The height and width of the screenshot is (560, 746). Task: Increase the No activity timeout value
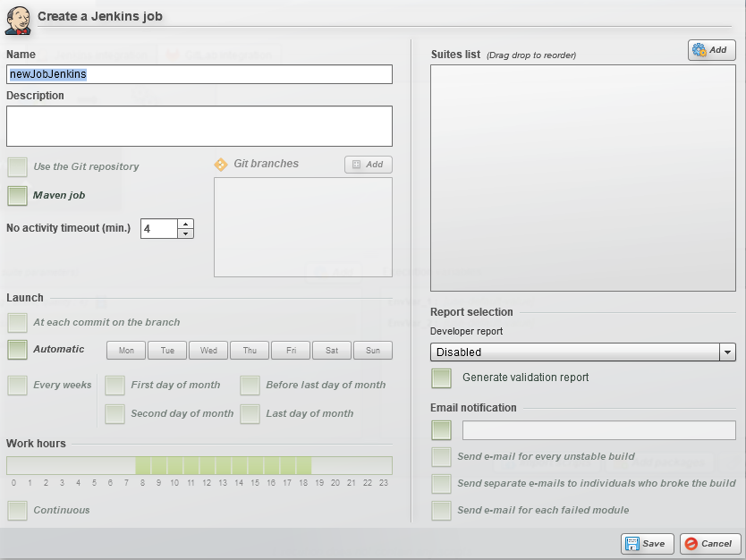coord(185,225)
